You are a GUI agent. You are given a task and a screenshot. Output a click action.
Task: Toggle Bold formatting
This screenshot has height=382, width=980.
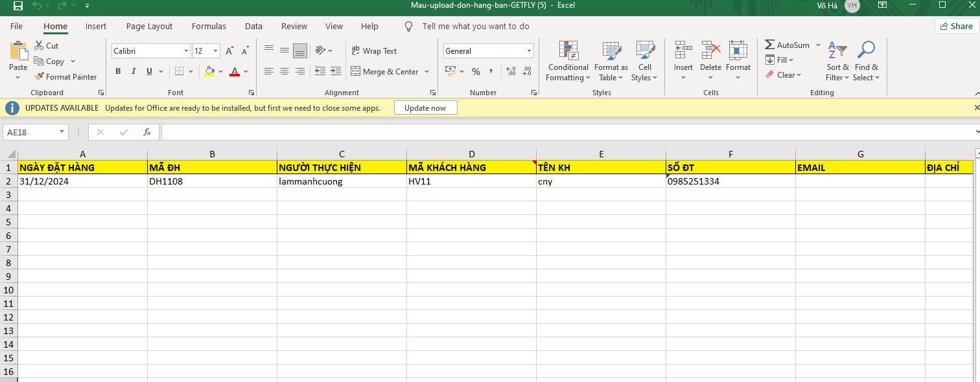pos(118,72)
